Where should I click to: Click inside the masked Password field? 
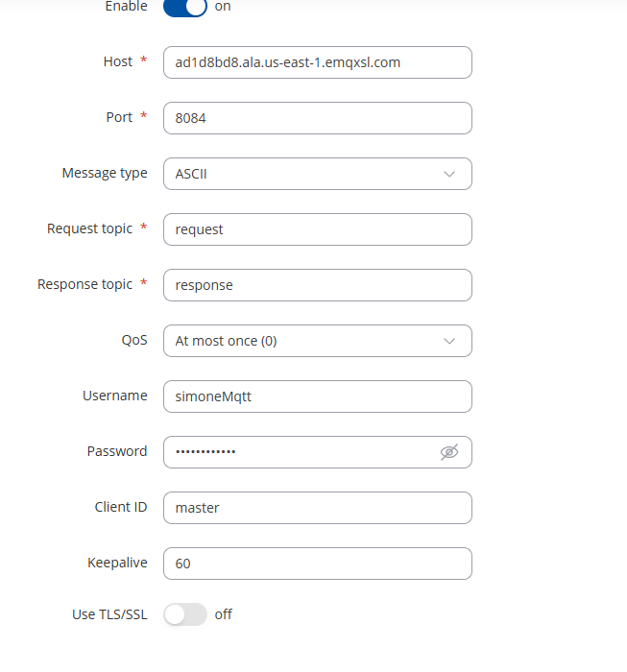click(x=300, y=452)
